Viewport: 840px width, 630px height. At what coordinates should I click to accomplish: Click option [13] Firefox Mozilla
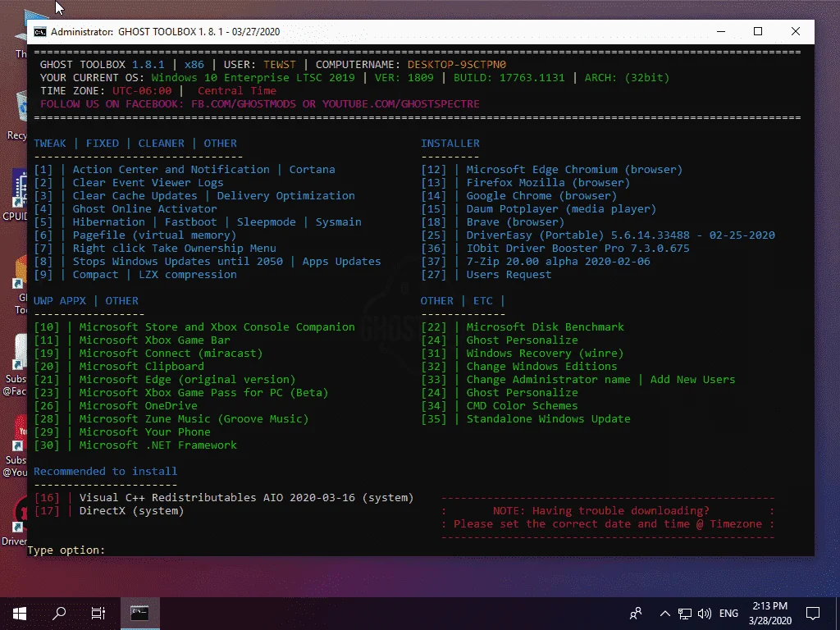point(526,183)
